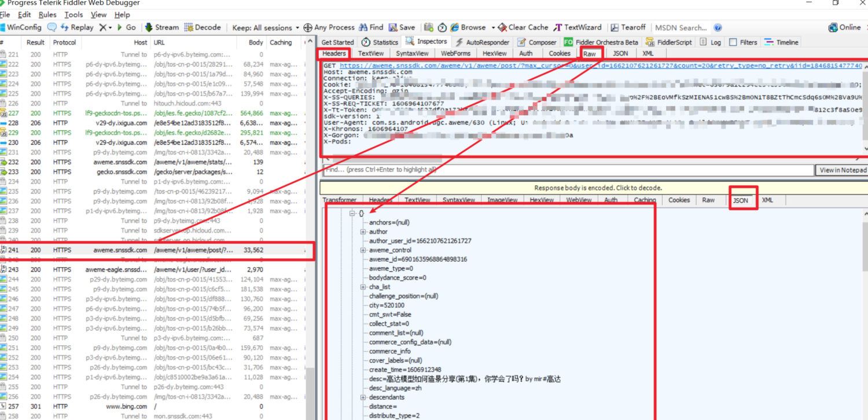Click the blue help icon by MSDN Search

(x=718, y=27)
